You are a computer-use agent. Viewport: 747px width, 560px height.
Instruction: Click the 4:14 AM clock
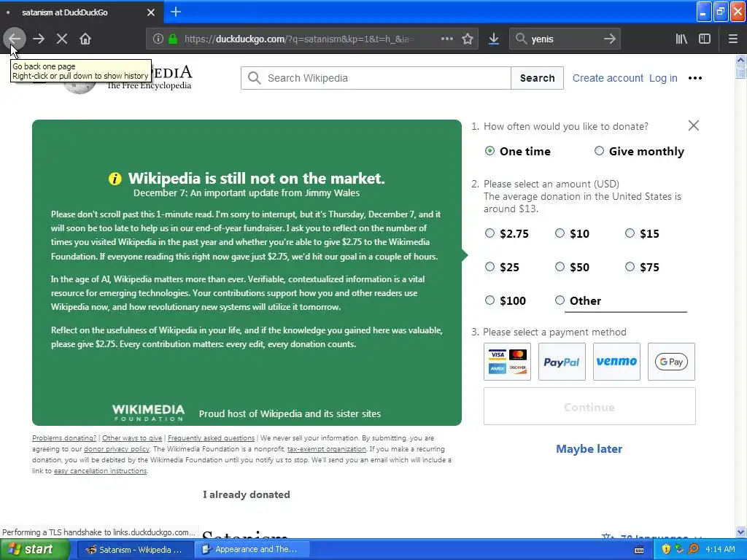point(720,550)
